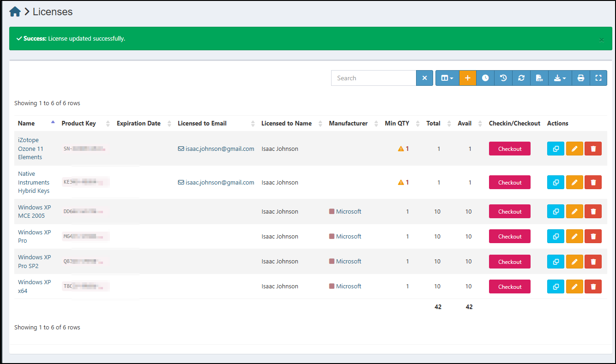
Task: Sort table by Expiration Date header
Action: (x=139, y=123)
